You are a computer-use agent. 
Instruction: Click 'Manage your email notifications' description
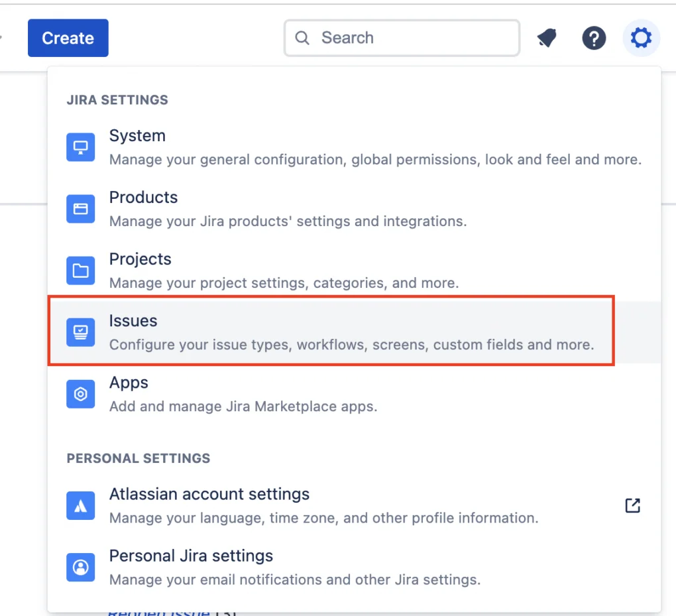[295, 580]
